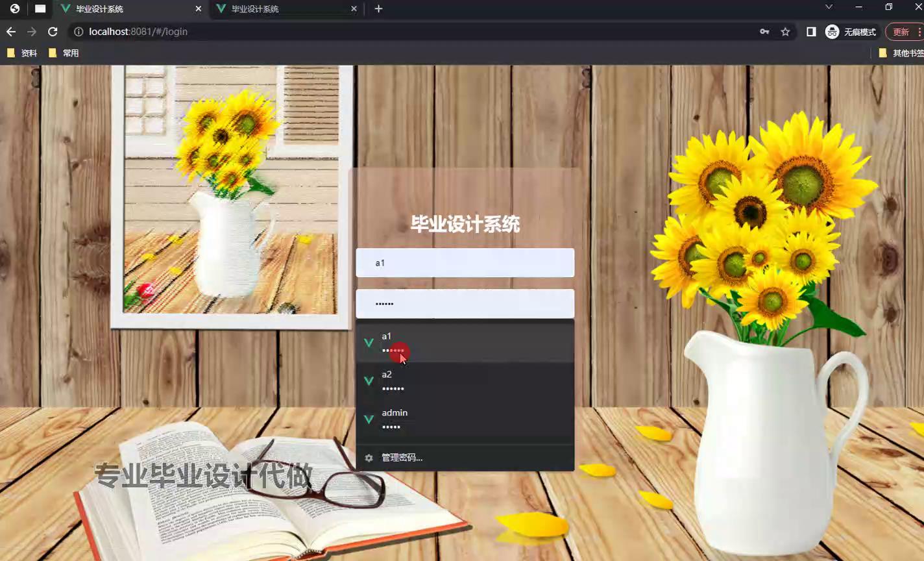Viewport: 924px width, 561px height.
Task: Click the Vue icon next to admin
Action: [x=369, y=419]
